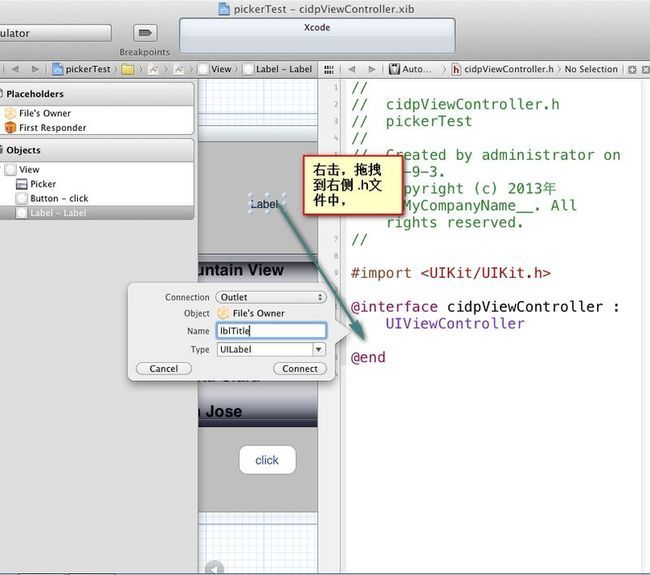Open the related files grid icon
The width and height of the screenshot is (650, 575).
329,70
